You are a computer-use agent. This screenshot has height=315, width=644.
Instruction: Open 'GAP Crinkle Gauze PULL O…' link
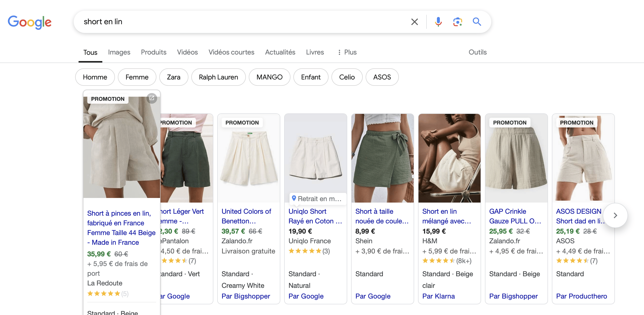click(515, 216)
